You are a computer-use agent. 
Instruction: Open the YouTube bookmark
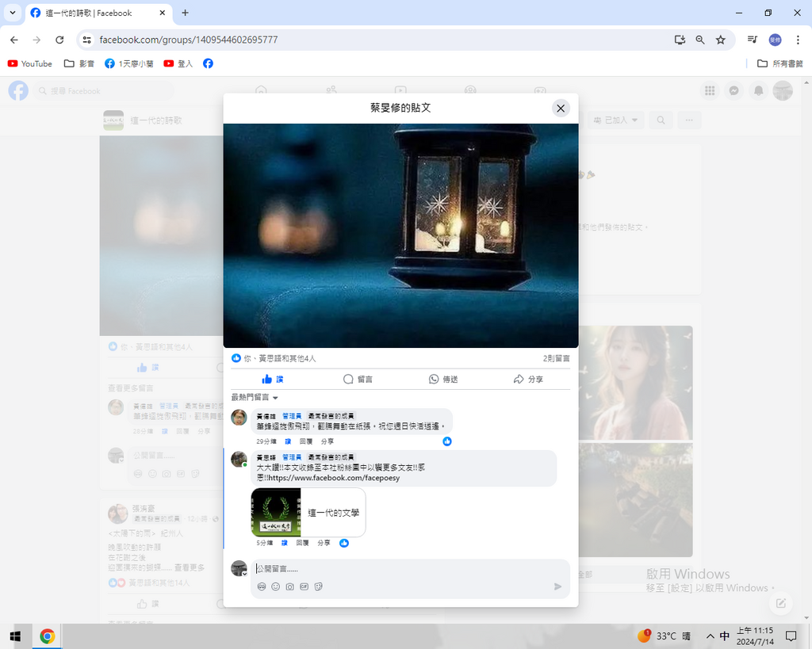pos(30,63)
